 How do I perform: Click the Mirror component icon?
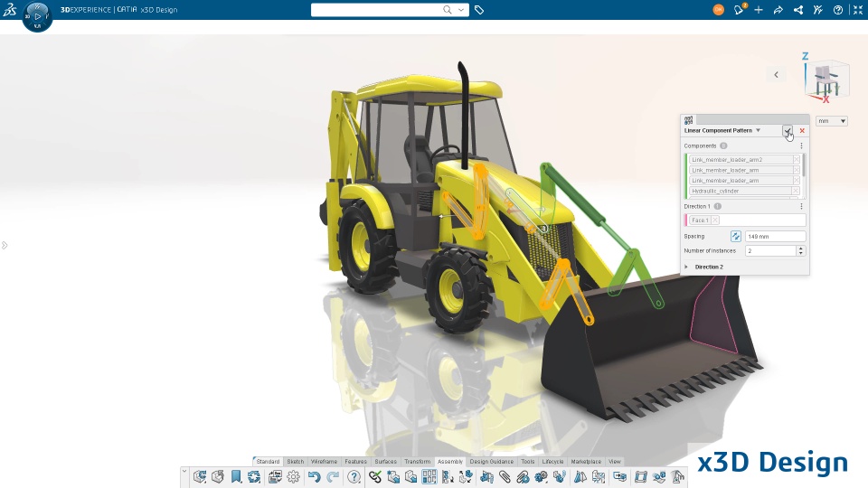click(580, 476)
